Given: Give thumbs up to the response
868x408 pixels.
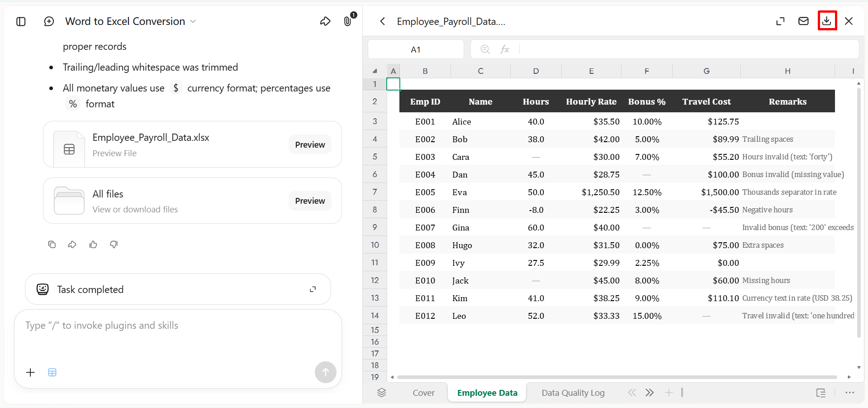Looking at the screenshot, I should coord(93,245).
